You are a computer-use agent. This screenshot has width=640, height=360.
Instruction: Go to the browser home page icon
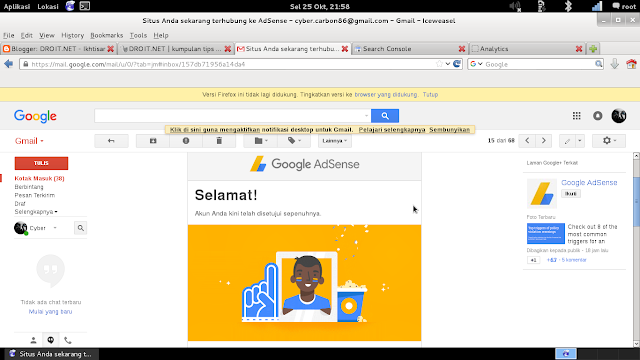(631, 64)
